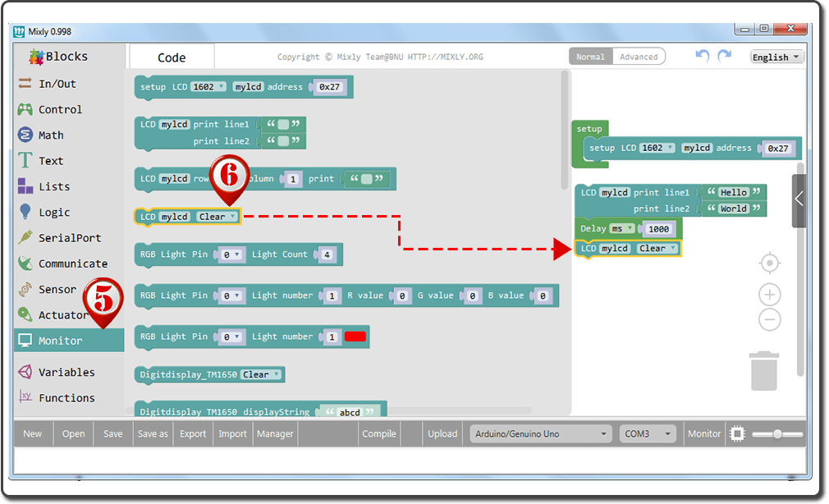Zoom out of the workspace
Screen dimensions: 829x504
pyautogui.click(x=770, y=319)
